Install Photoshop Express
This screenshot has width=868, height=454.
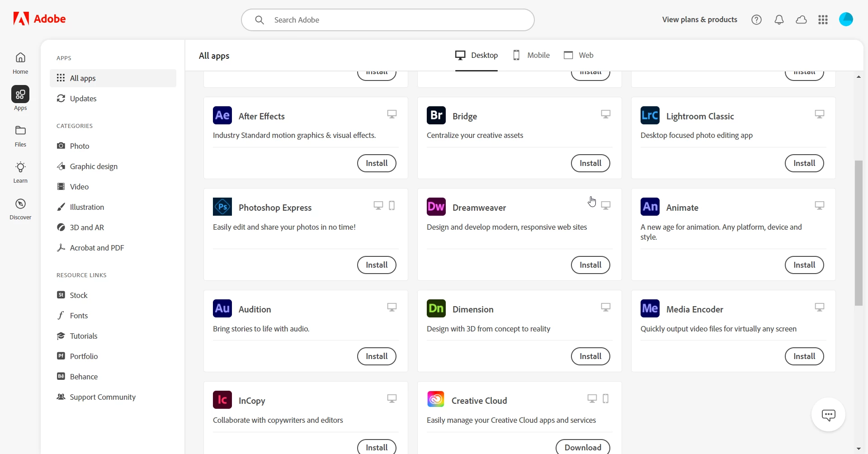(377, 265)
